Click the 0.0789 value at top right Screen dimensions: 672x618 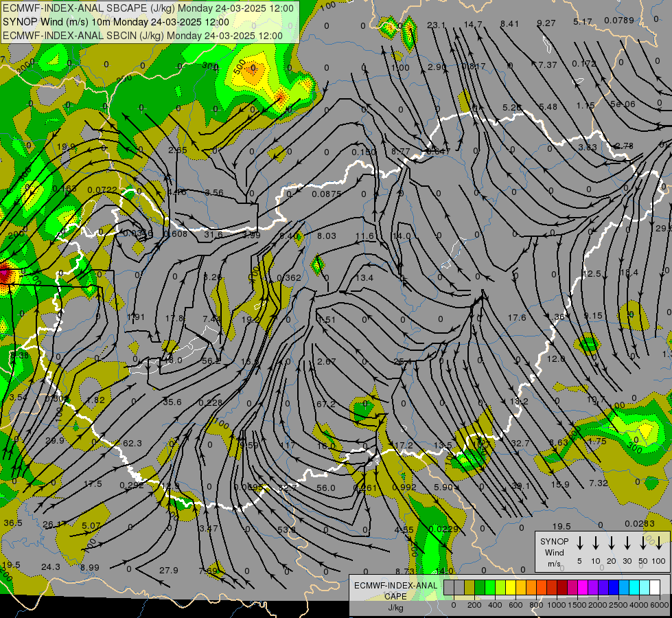pos(619,20)
